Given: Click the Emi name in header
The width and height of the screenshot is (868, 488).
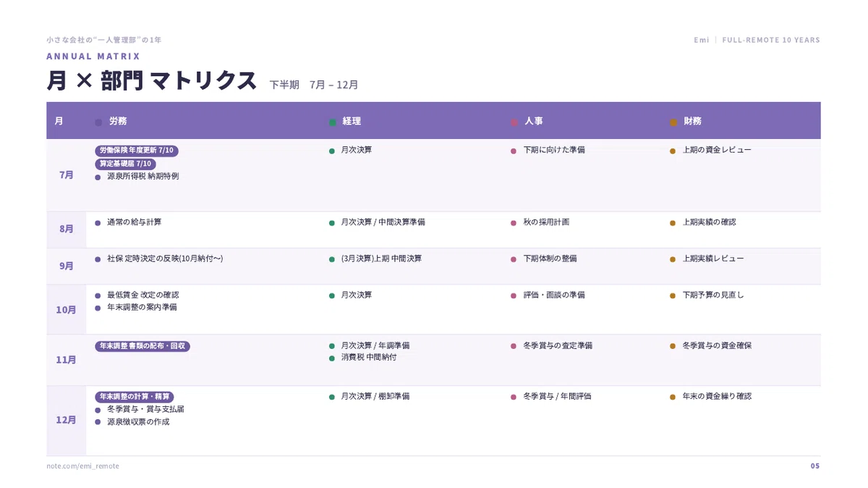Looking at the screenshot, I should click(702, 40).
